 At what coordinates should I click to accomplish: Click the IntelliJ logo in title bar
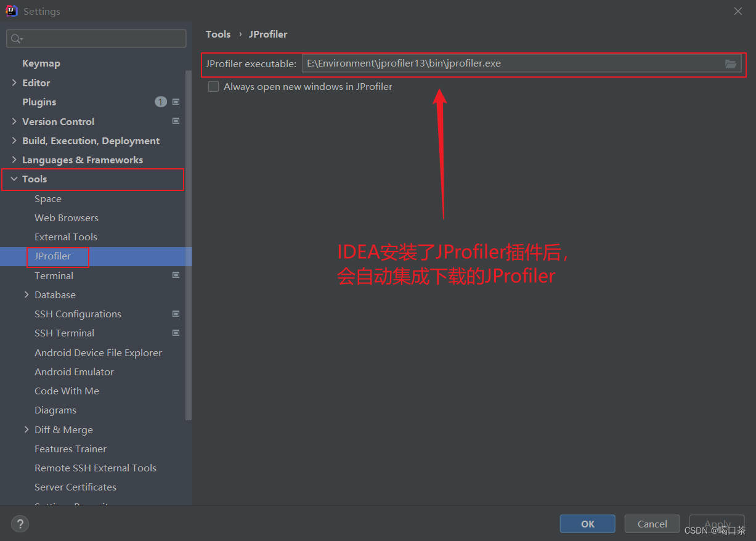12,11
